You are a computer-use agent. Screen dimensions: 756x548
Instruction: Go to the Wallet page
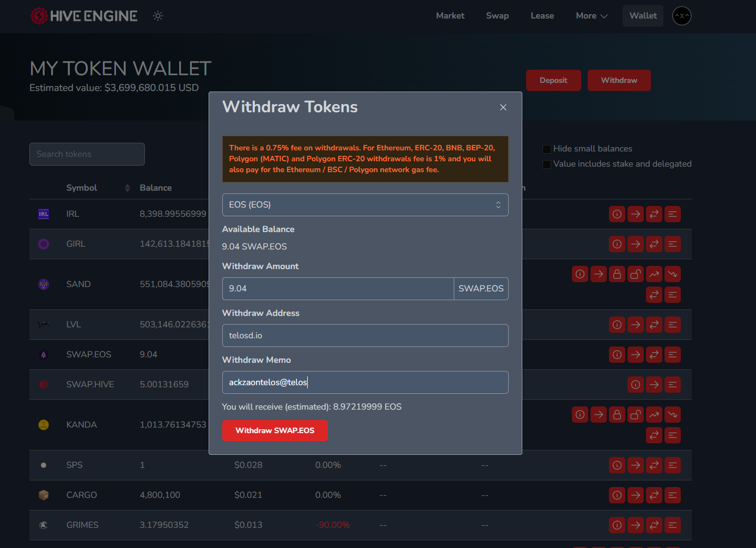[643, 16]
